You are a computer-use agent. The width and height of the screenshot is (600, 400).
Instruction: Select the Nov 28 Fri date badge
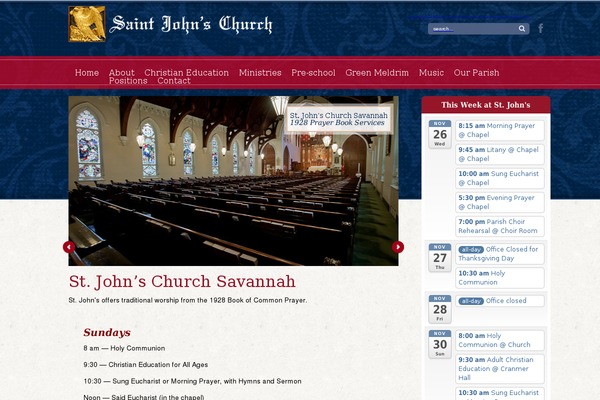point(440,309)
